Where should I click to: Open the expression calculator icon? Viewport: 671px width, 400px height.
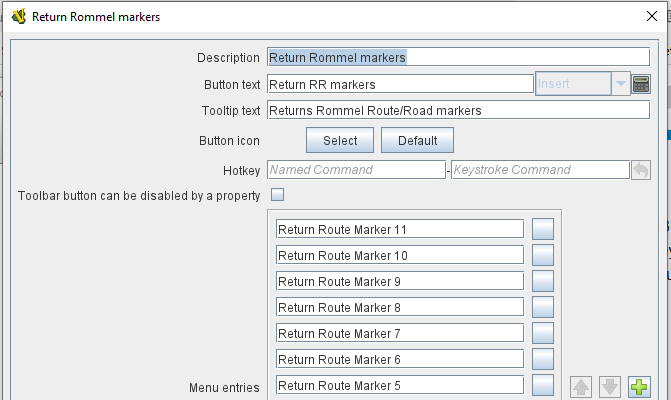641,84
